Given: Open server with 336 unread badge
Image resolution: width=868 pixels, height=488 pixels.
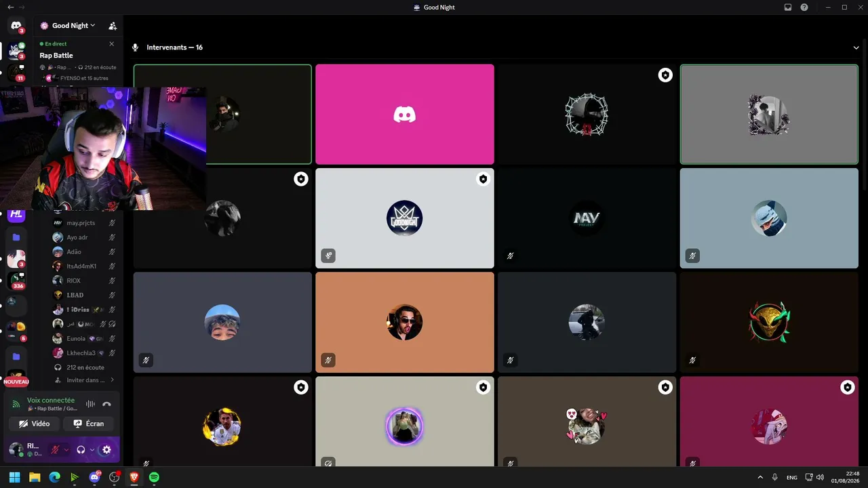Looking at the screenshot, I should click(x=16, y=281).
